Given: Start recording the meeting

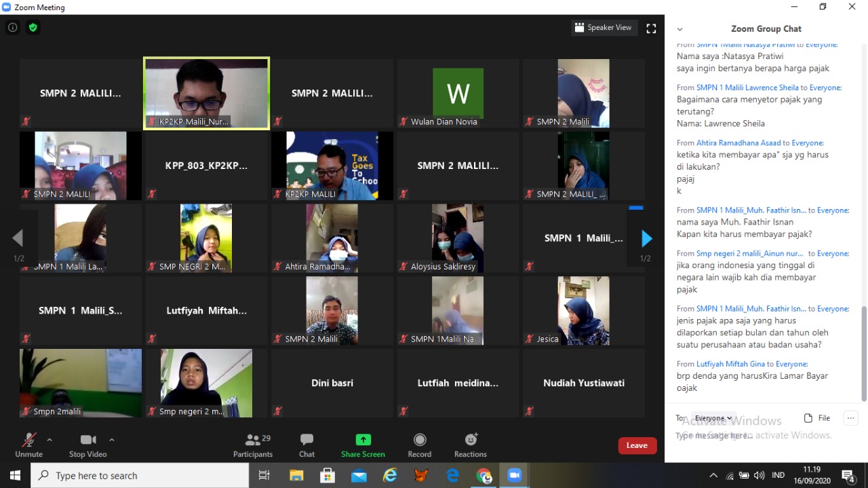Looking at the screenshot, I should pos(419,445).
